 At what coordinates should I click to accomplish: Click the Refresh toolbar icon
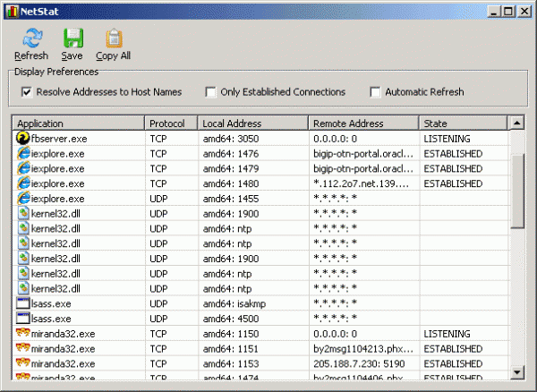pyautogui.click(x=32, y=38)
